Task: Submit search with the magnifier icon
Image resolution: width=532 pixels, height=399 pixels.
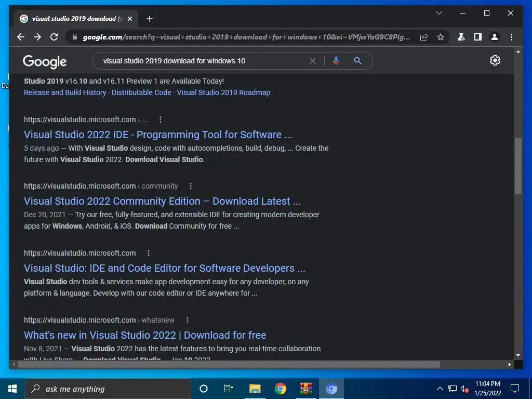Action: (x=357, y=61)
